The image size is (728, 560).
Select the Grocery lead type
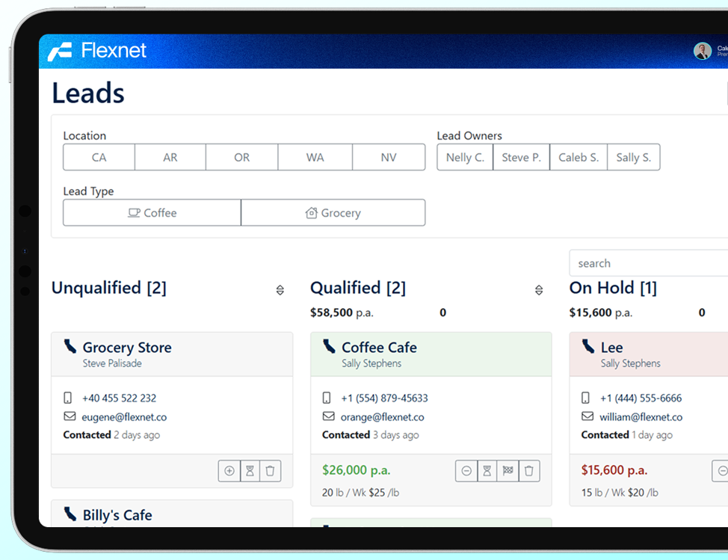click(x=333, y=212)
